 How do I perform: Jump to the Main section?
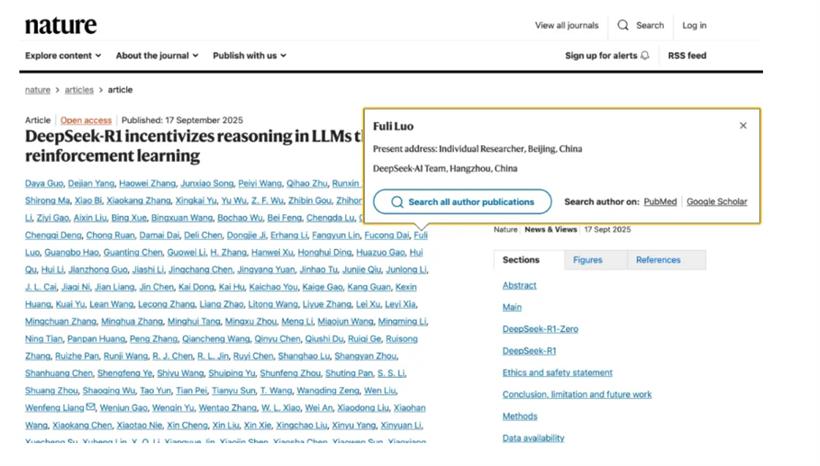512,308
